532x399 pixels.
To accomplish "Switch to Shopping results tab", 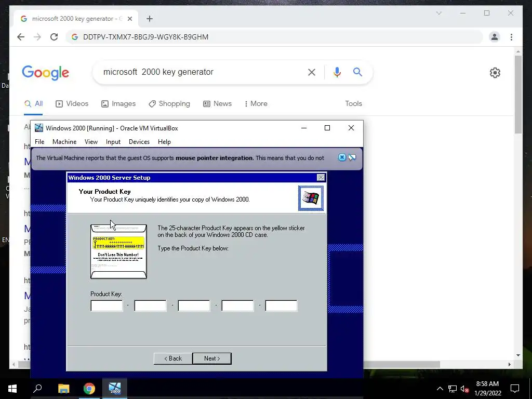I will coord(169,104).
